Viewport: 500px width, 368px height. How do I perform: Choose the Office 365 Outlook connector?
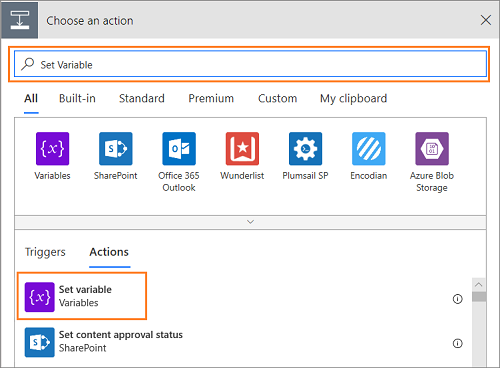(179, 149)
